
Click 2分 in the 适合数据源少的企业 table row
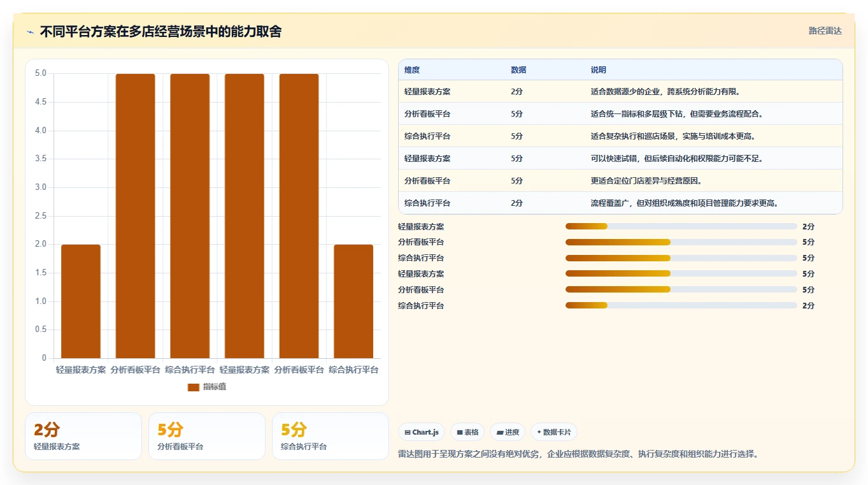[x=516, y=92]
